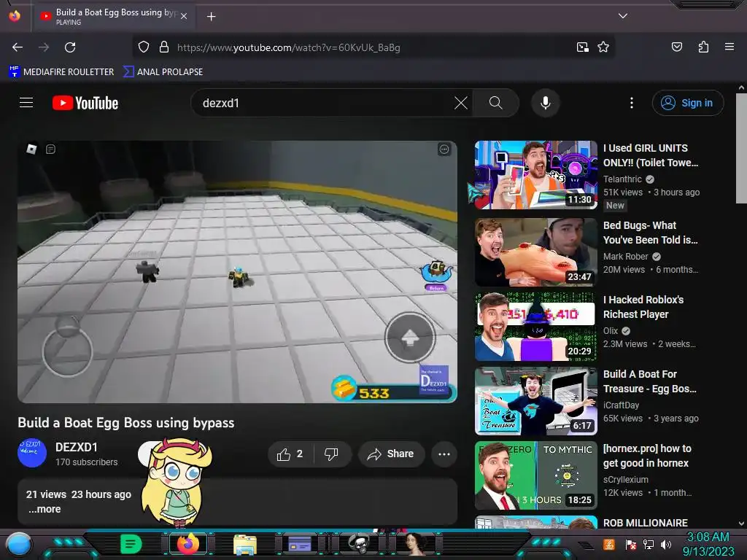This screenshot has height=560, width=747.
Task: Click the DEZXD1 channel avatar
Action: 32,453
